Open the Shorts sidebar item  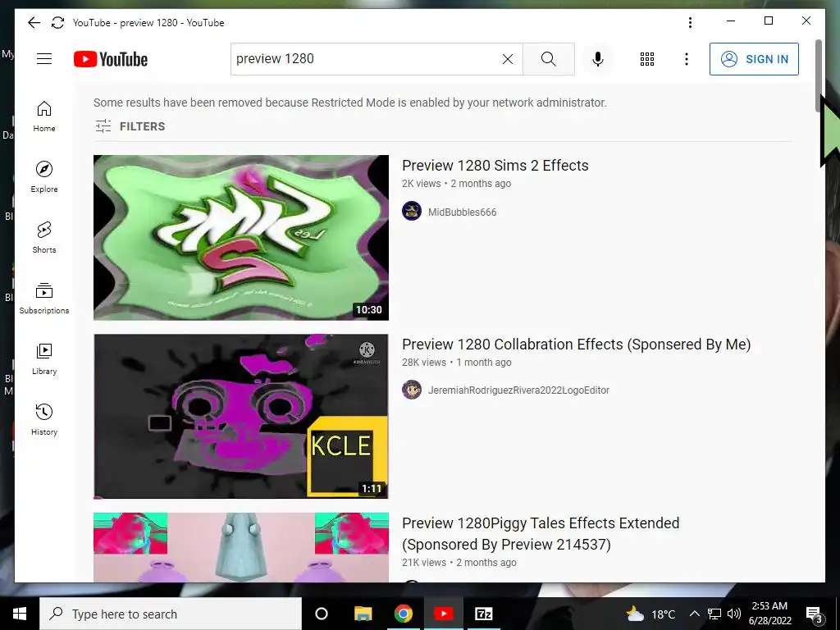(44, 238)
